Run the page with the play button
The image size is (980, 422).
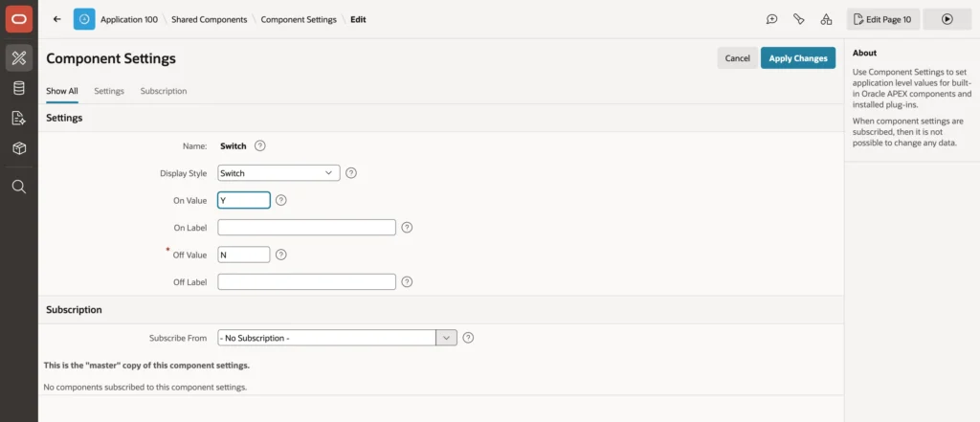coord(947,19)
